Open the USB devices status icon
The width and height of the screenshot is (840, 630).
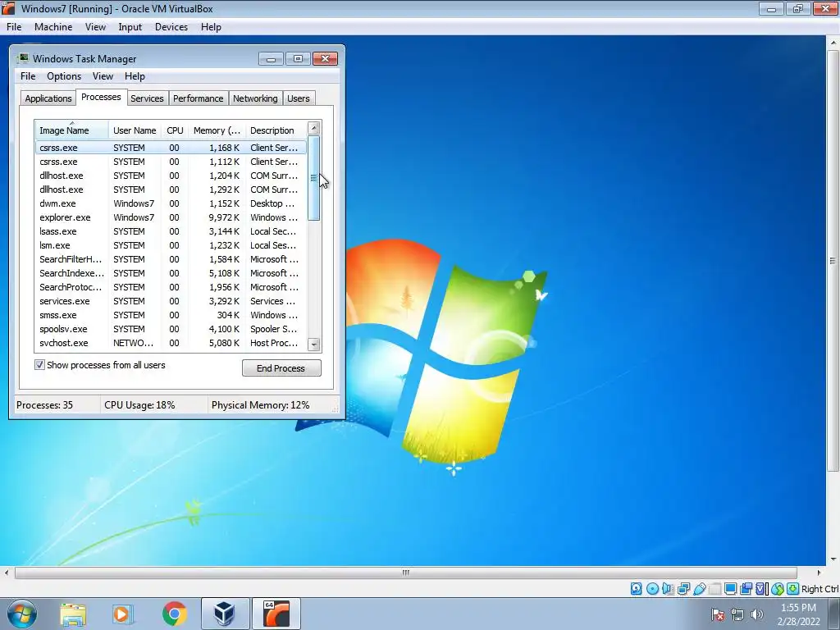(699, 589)
